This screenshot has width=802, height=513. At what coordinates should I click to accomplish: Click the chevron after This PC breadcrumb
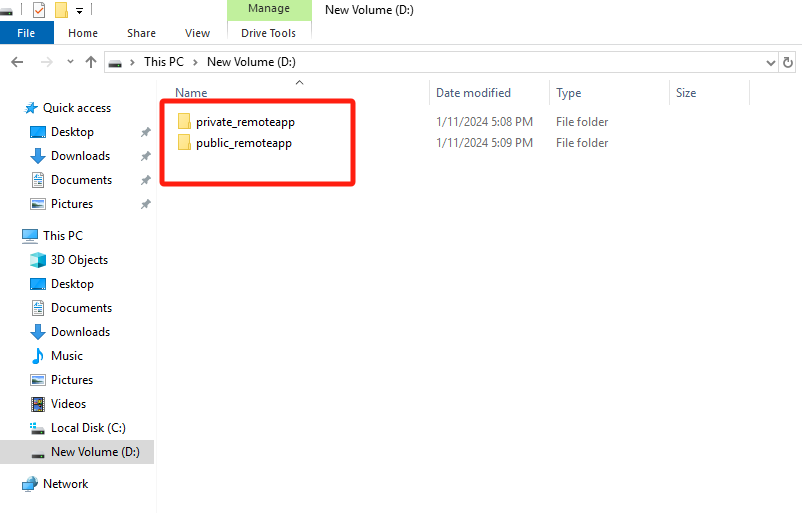click(x=195, y=62)
